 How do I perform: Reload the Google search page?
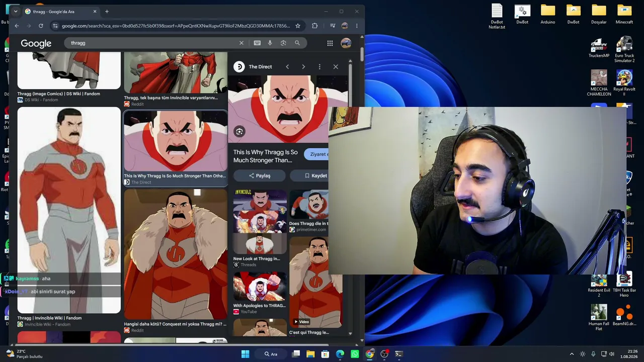tap(41, 26)
